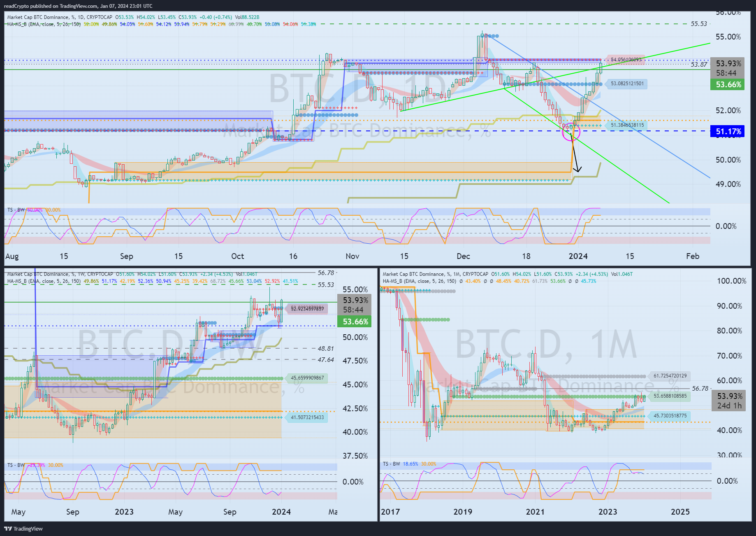Click the TS - BW label on the weekly chart

16,465
